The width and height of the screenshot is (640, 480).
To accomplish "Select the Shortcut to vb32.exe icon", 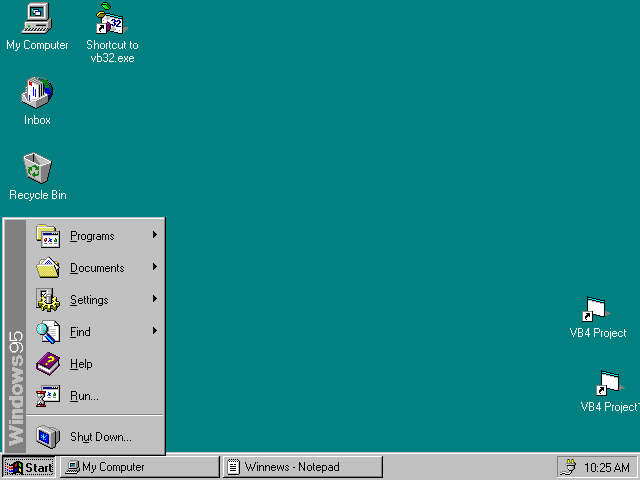I will tap(111, 18).
